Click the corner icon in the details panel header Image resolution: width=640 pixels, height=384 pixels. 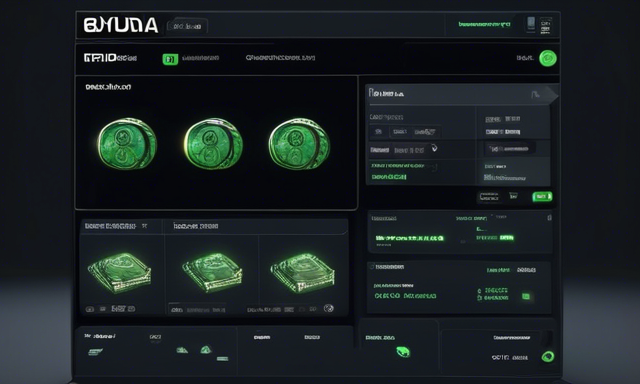[x=535, y=94]
